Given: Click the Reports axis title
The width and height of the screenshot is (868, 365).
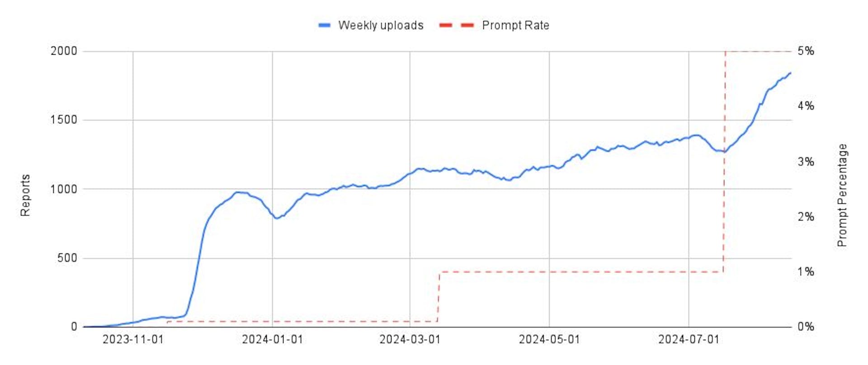Looking at the screenshot, I should click(x=25, y=195).
